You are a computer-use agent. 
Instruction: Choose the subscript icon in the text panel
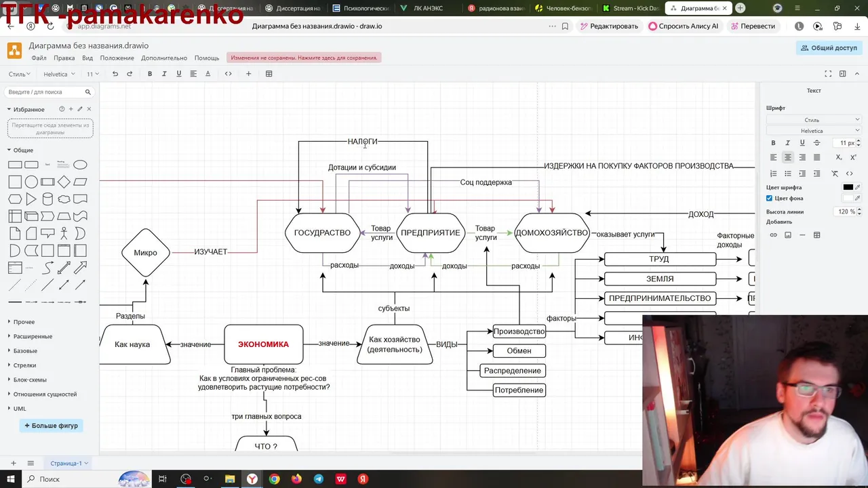pos(839,157)
